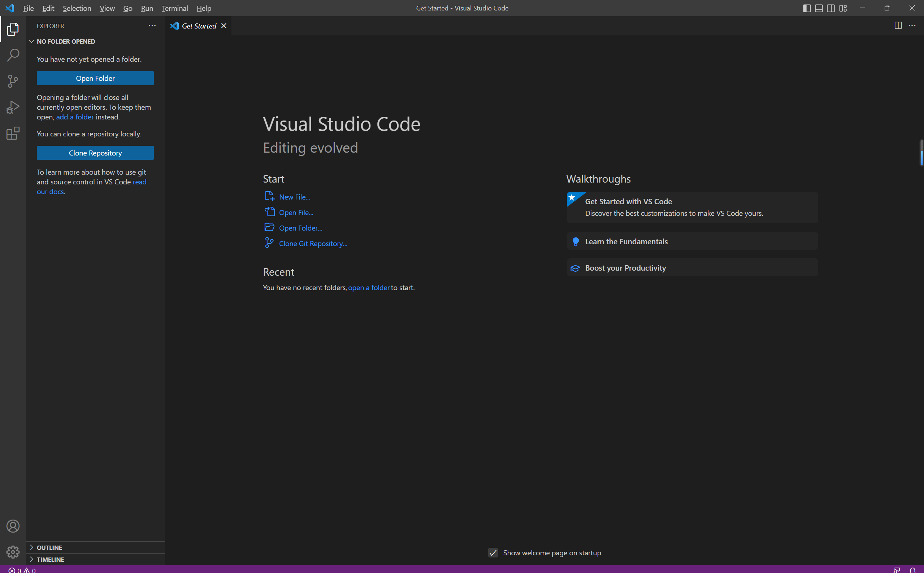Viewport: 924px width, 573px height.
Task: Open the Extensions view icon
Action: tap(13, 134)
